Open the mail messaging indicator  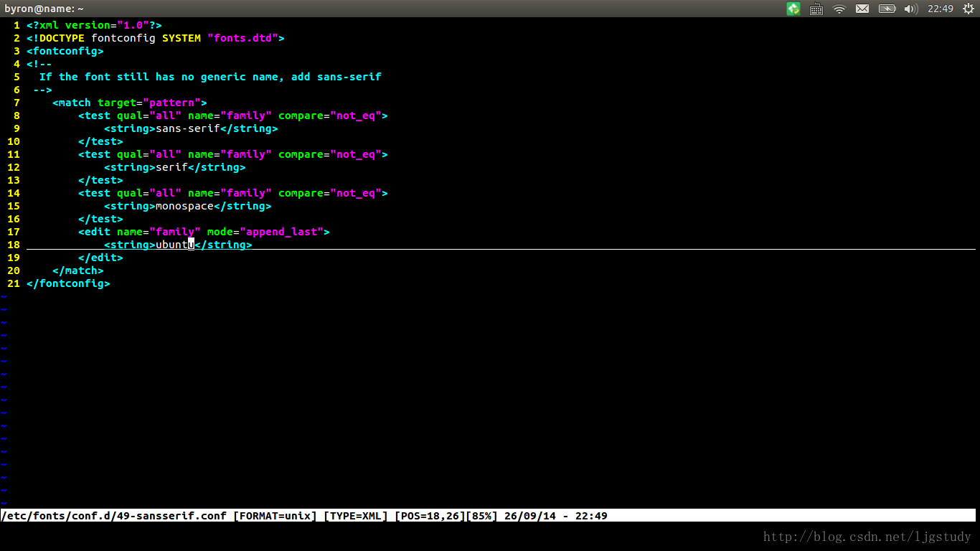tap(862, 9)
